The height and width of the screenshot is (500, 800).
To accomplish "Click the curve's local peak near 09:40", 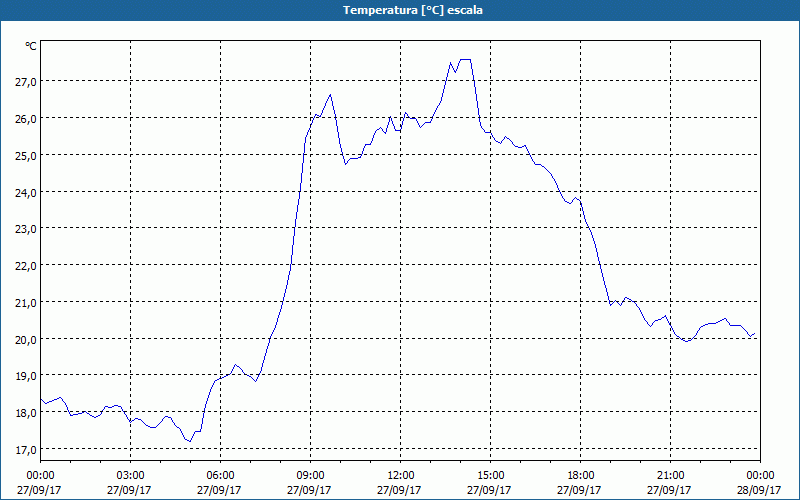I will tap(331, 95).
